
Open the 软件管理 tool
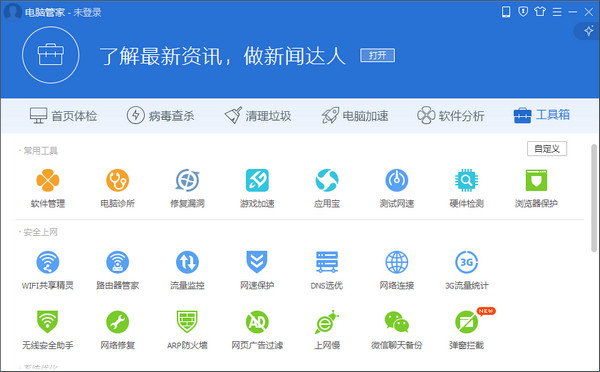[47, 188]
